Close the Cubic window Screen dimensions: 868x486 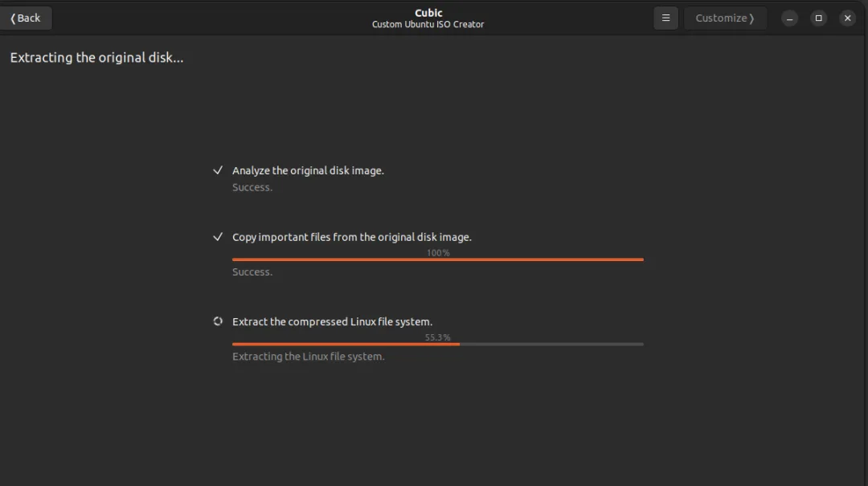pos(848,18)
